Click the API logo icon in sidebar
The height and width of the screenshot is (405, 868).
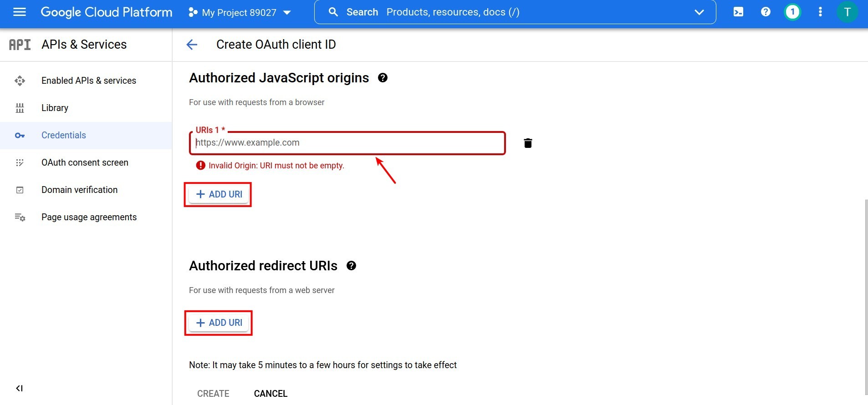20,45
